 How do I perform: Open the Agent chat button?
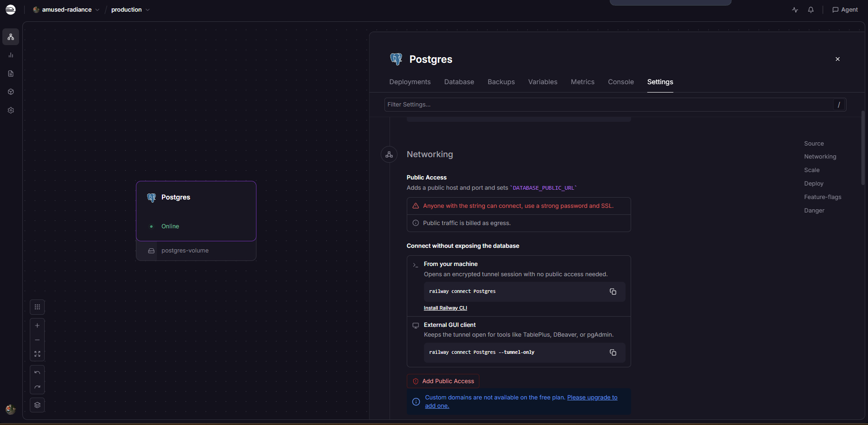coord(845,10)
